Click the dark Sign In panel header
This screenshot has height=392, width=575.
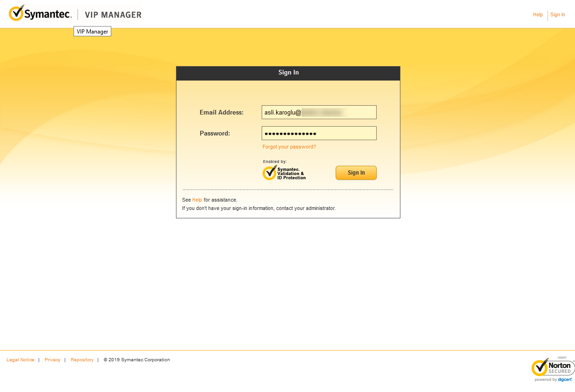coord(288,73)
